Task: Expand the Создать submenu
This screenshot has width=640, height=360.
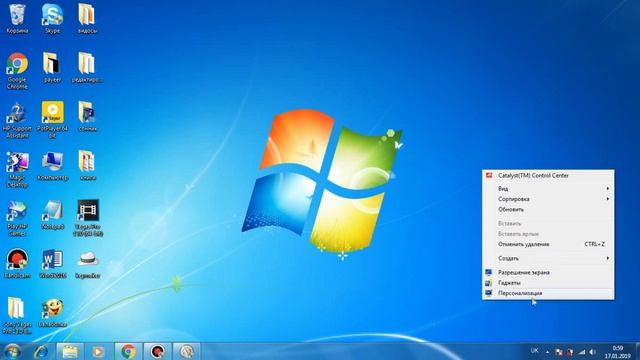Action: (548, 258)
